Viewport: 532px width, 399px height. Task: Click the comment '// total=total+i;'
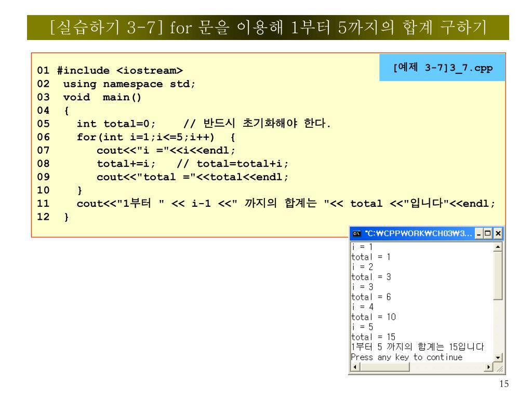[233, 164]
